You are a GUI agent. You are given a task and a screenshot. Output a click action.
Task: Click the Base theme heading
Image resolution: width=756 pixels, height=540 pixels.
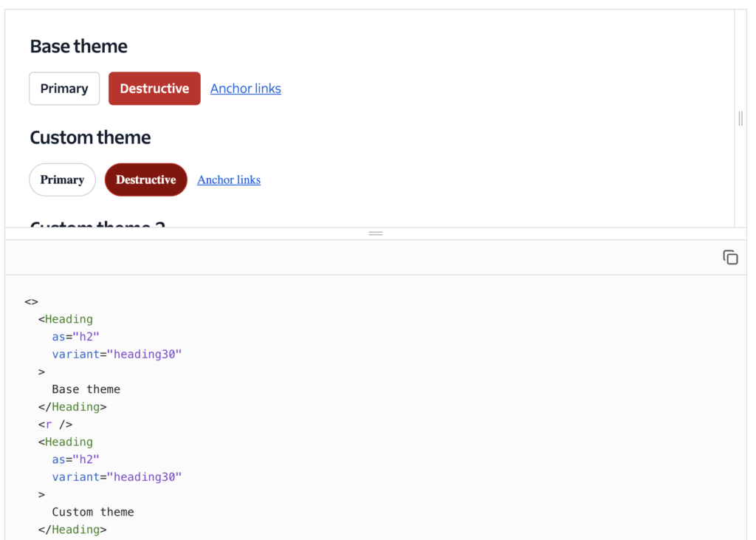click(x=78, y=46)
